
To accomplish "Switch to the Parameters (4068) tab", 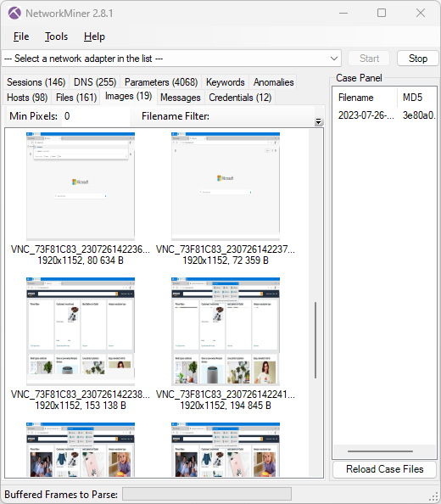I will click(161, 82).
